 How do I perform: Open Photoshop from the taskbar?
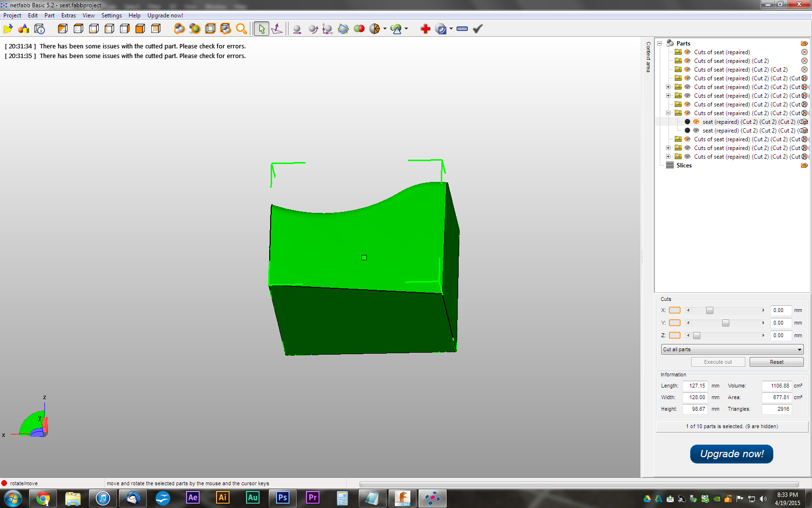point(283,498)
